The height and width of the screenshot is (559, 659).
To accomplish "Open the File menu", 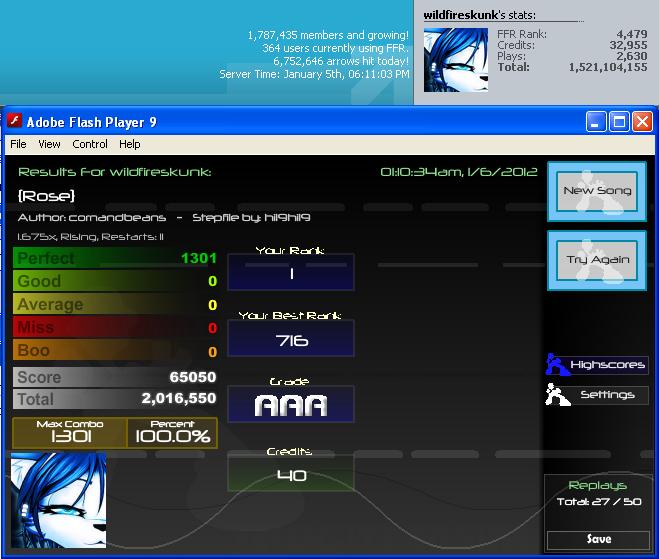I will (18, 144).
